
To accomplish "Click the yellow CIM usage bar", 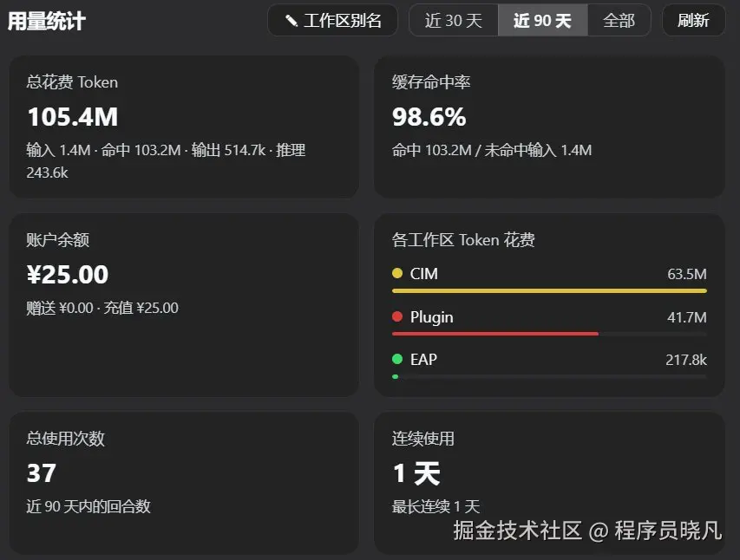I will coord(549,291).
